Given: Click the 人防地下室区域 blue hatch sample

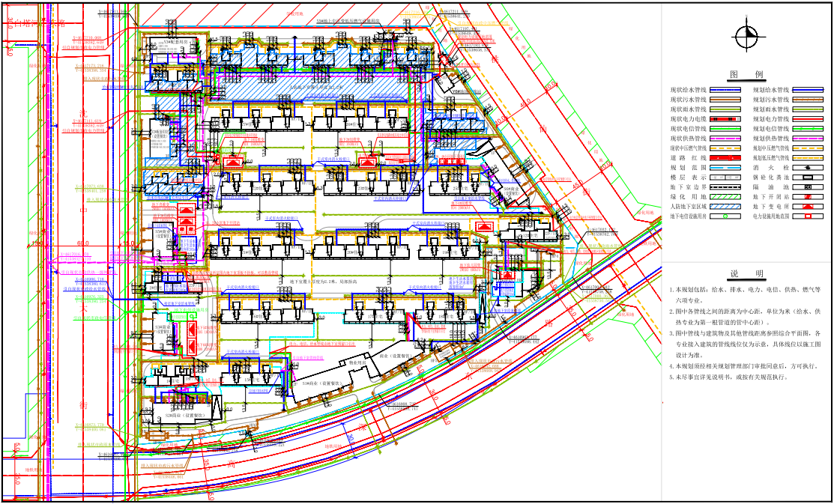Looking at the screenshot, I should coord(725,206).
